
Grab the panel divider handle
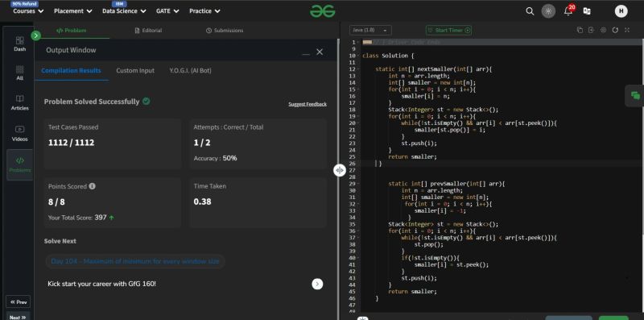[340, 170]
